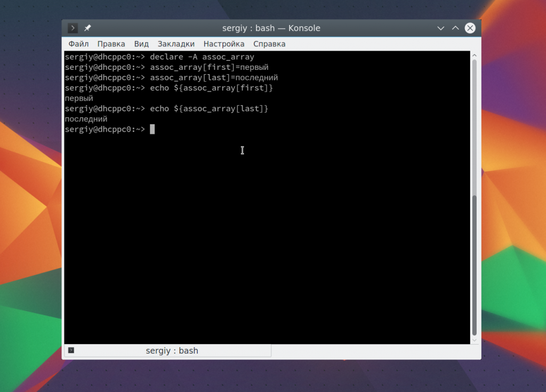Screen dimensions: 546x392
Task: Click the output line 'первый'
Action: coord(79,99)
